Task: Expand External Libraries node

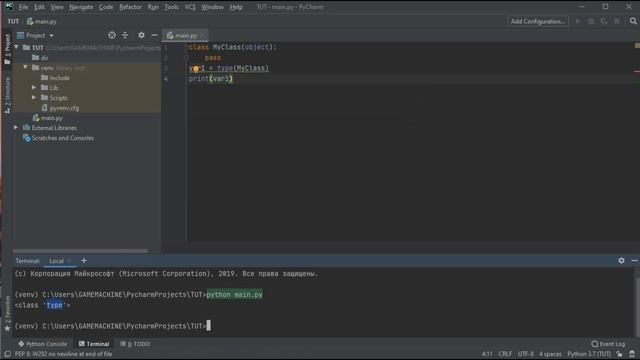Action: tap(16, 128)
